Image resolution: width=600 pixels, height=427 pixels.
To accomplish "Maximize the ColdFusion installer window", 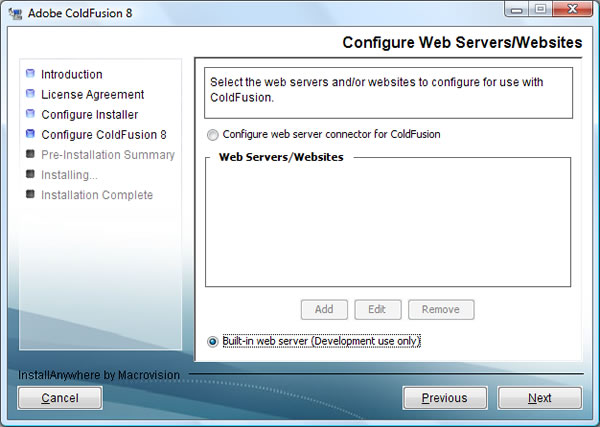I will [540, 9].
